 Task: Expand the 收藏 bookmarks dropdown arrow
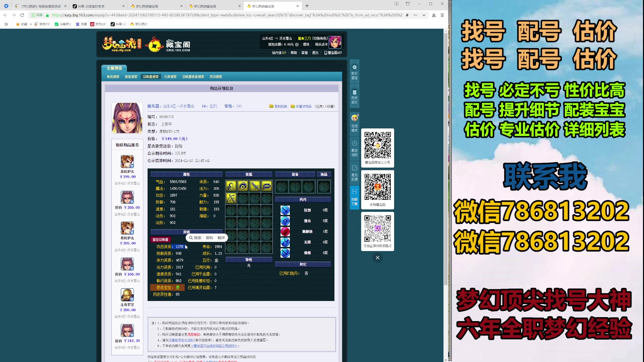pyautogui.click(x=31, y=24)
